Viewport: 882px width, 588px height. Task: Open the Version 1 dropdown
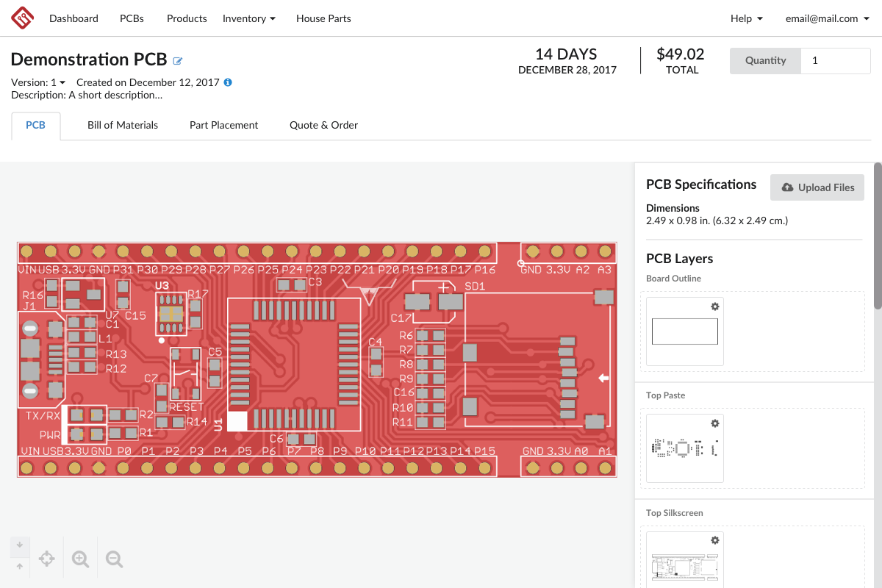tap(37, 82)
